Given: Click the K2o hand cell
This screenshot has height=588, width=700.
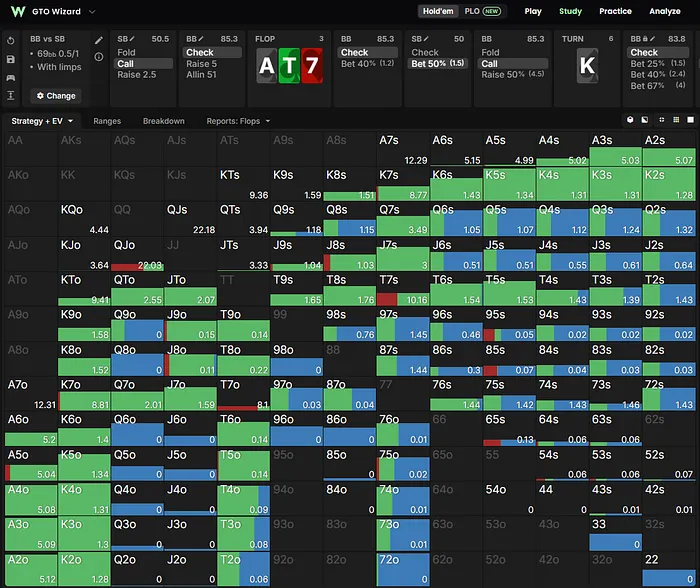Looking at the screenshot, I should (84, 569).
